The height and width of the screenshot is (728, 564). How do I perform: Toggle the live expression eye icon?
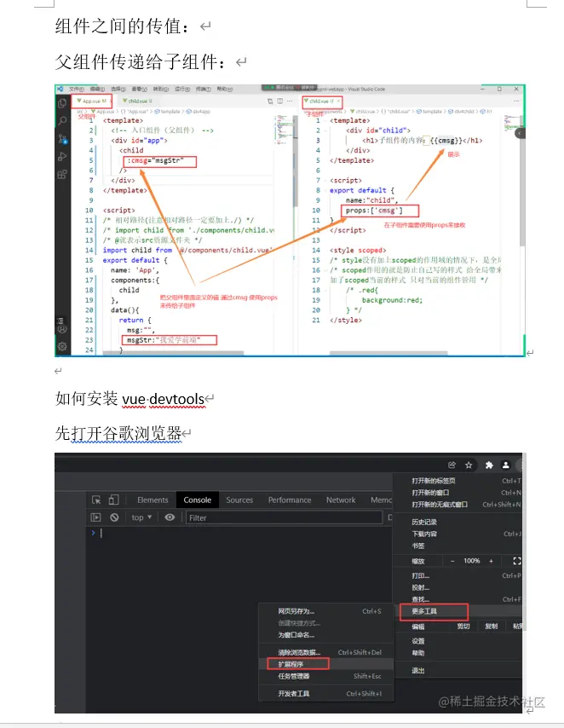click(x=170, y=517)
